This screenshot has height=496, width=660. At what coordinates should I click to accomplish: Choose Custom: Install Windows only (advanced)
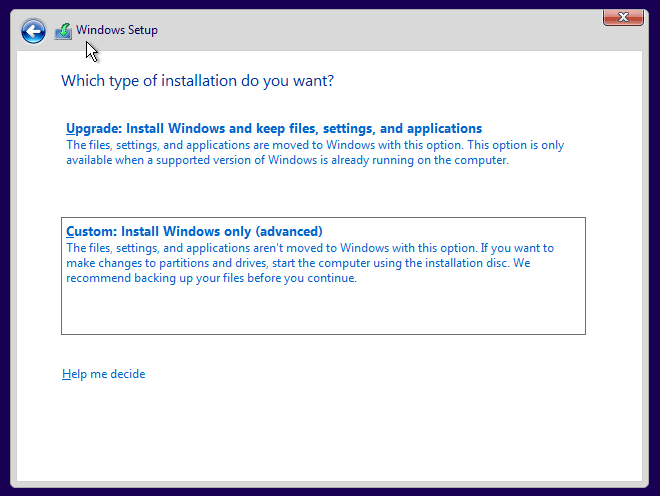pos(194,231)
